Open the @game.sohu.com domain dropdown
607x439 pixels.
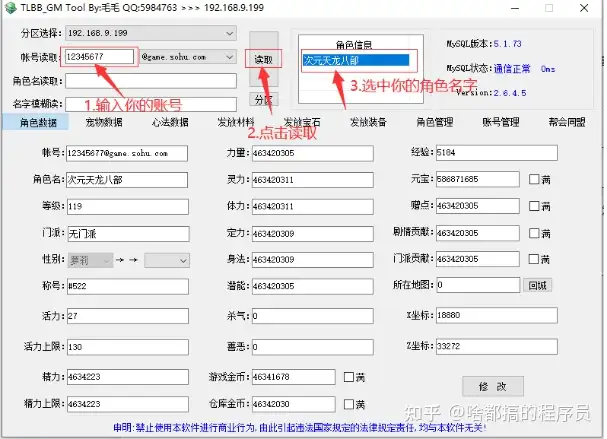[188, 57]
